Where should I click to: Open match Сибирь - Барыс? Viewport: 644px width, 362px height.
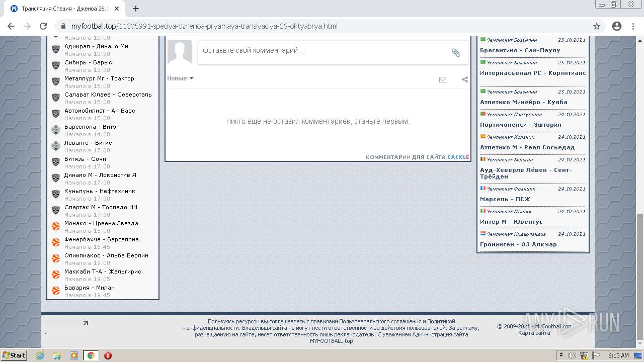pyautogui.click(x=88, y=62)
